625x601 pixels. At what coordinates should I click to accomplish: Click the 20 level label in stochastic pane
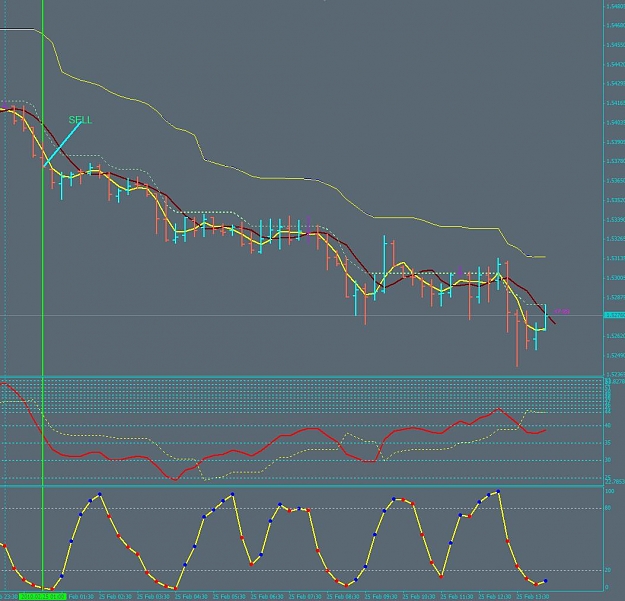608,570
